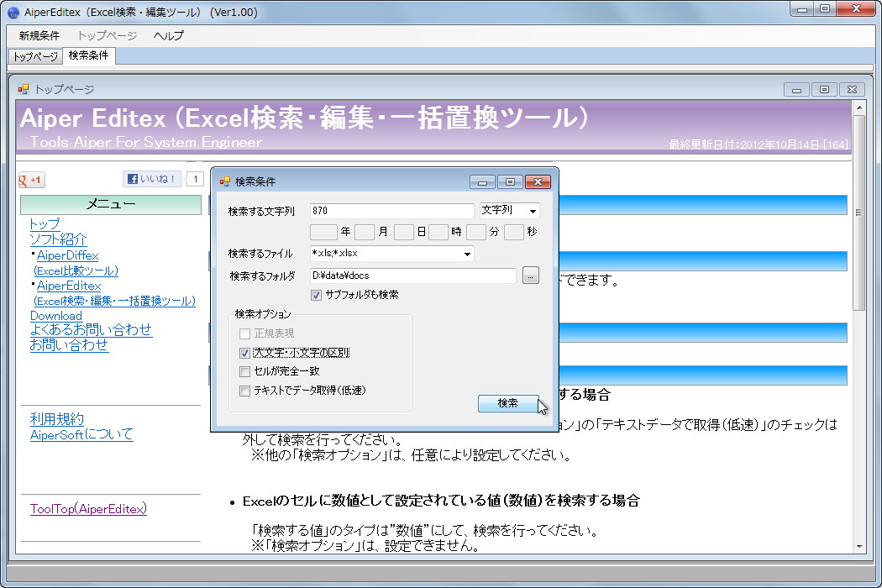Screen dimensions: 882x588
Task: Click the 検索 search button
Action: pos(508,403)
